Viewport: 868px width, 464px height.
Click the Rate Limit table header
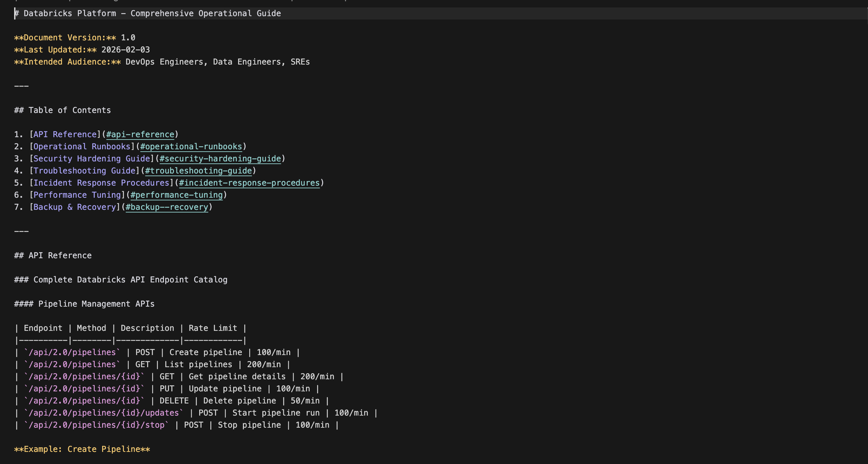click(x=213, y=328)
